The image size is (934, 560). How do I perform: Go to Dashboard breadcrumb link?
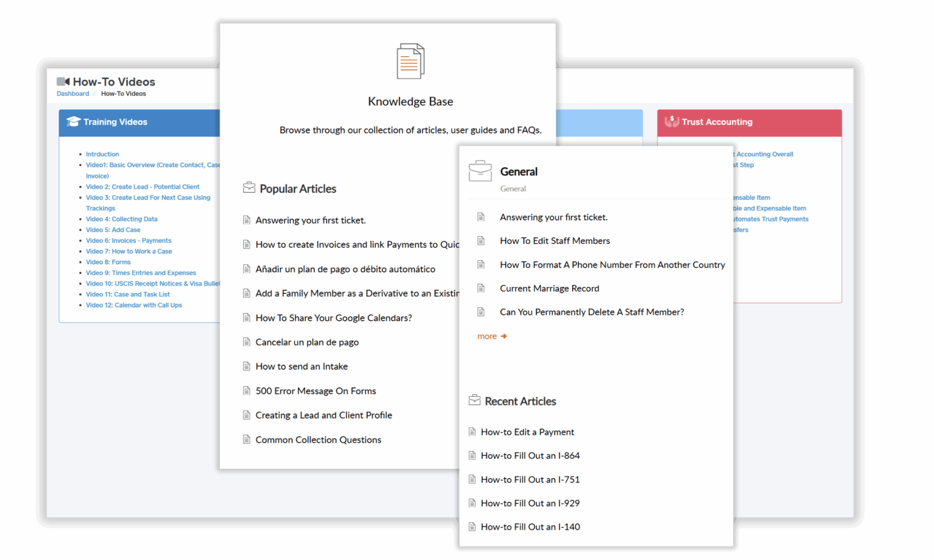click(73, 93)
